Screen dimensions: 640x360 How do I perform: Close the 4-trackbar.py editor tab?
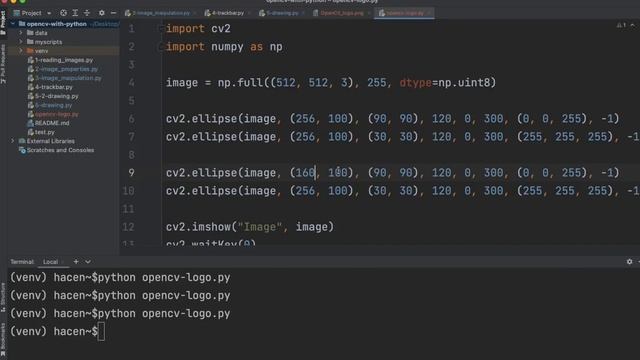pos(248,13)
